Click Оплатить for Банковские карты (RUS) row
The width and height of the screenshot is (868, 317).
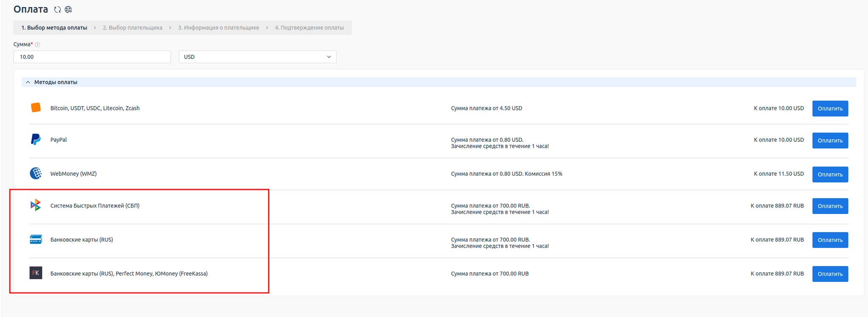(x=830, y=240)
